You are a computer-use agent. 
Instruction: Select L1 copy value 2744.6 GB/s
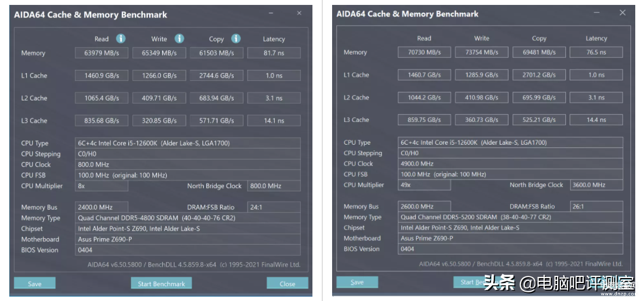tap(216, 75)
